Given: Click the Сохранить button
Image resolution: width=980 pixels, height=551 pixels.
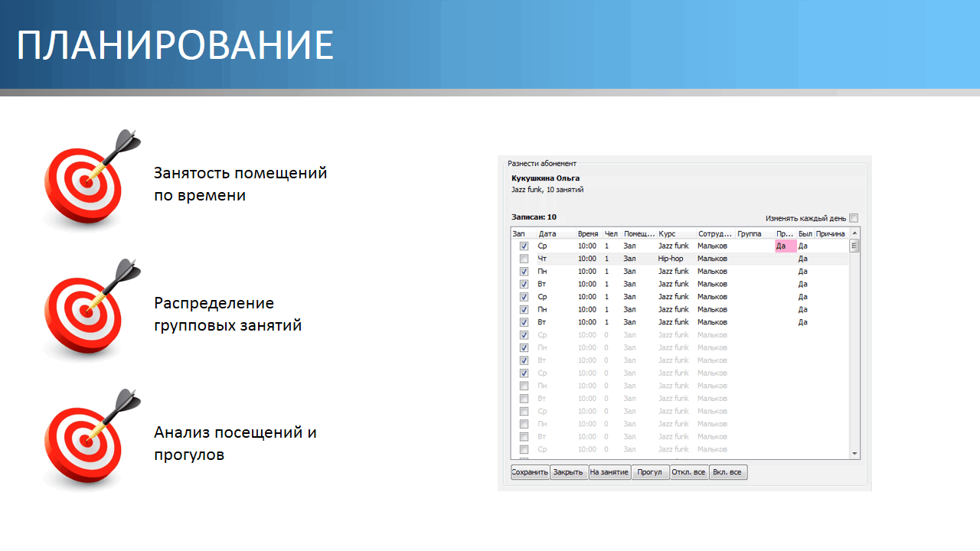Looking at the screenshot, I should tap(530, 472).
